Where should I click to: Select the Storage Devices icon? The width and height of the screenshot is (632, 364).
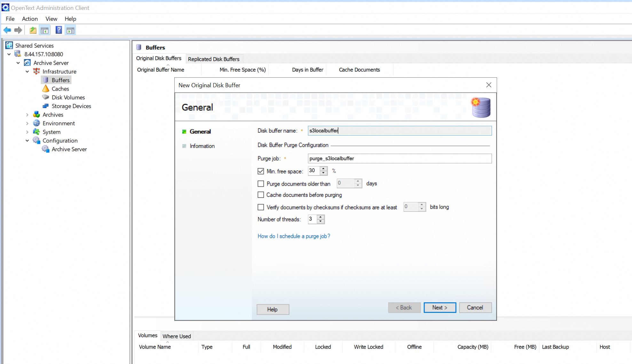coord(46,106)
